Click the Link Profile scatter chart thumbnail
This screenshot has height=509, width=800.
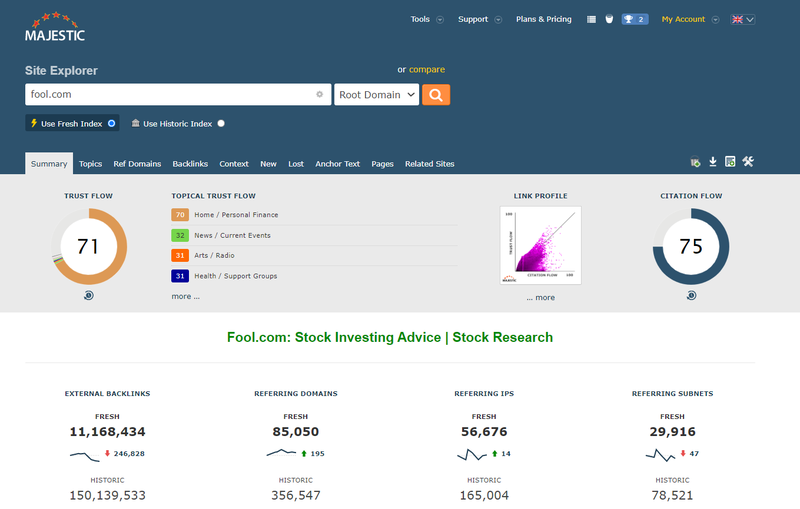[x=540, y=246]
